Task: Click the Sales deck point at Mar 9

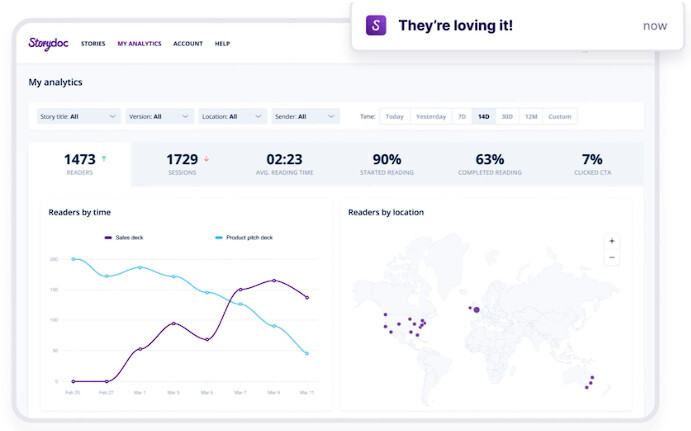Action: coord(274,280)
